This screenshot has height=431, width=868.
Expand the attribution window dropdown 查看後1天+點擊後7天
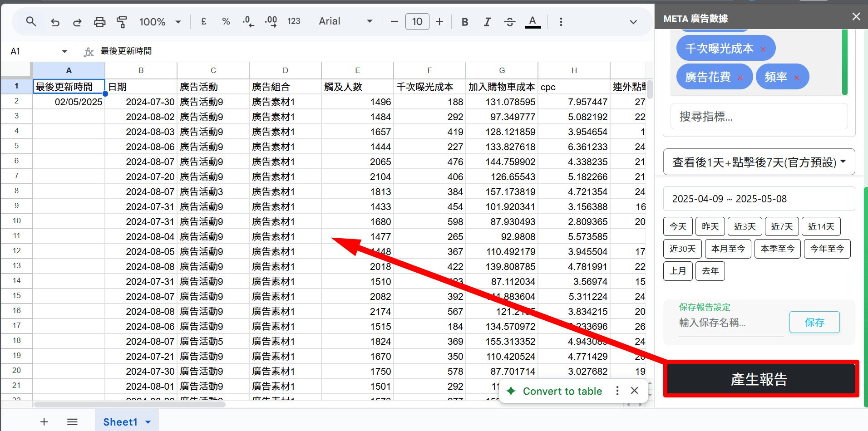click(x=759, y=162)
